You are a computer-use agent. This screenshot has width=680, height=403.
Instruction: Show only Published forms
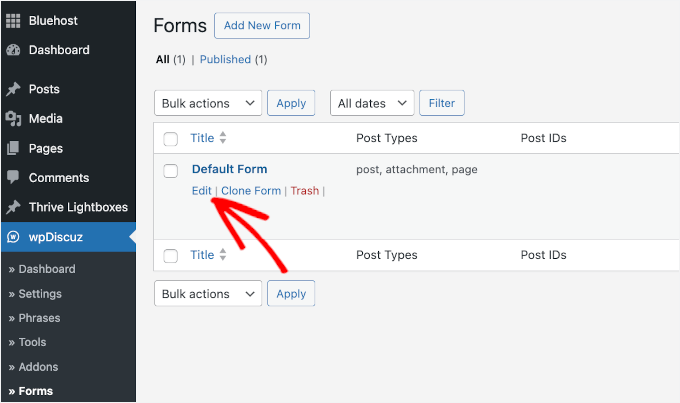[225, 59]
